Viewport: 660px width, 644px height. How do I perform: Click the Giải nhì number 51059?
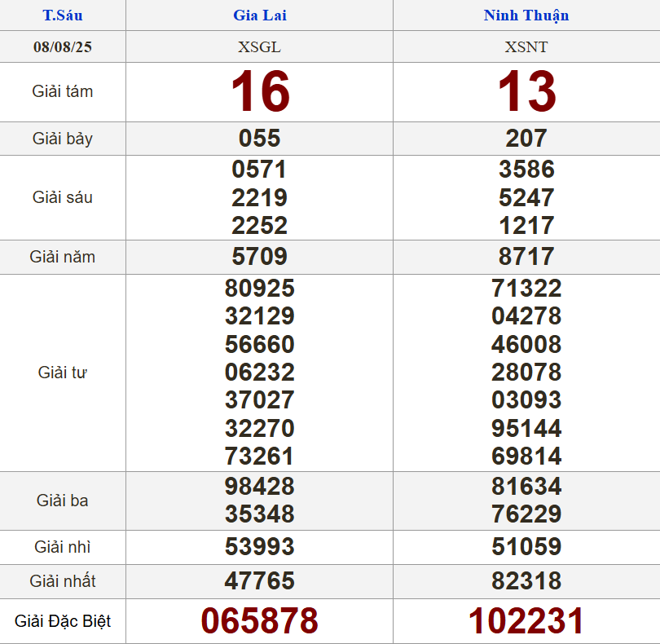[526, 546]
